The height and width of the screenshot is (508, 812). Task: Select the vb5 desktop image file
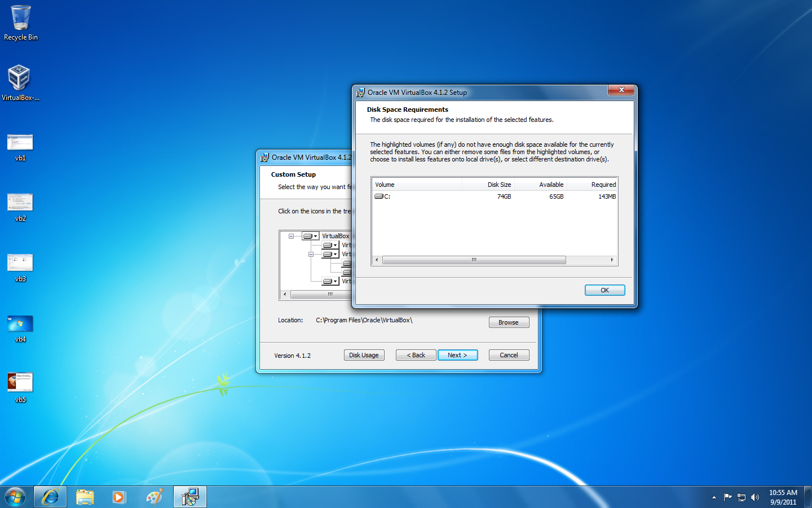pyautogui.click(x=20, y=389)
